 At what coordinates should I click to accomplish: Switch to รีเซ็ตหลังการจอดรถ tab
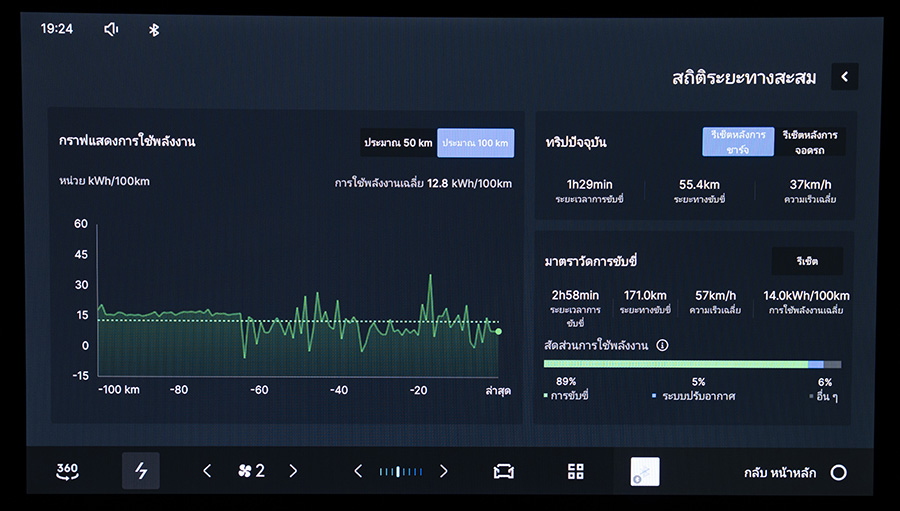pos(810,142)
